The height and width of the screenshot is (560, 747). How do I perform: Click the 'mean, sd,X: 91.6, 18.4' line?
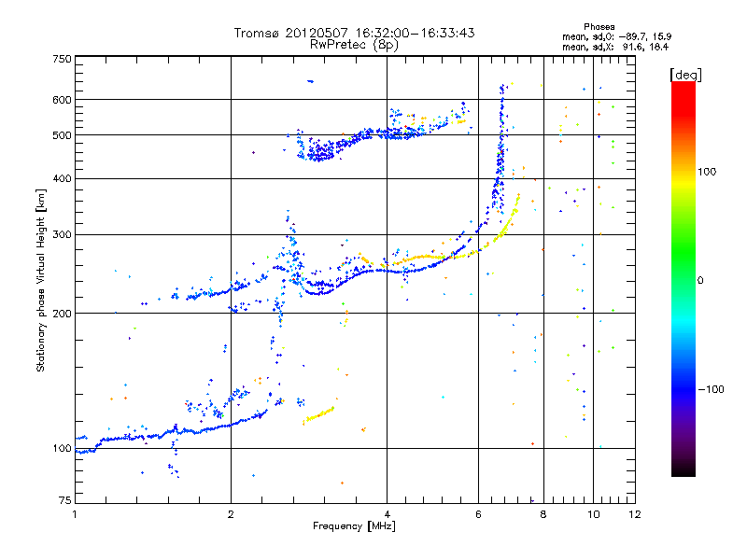point(615,47)
